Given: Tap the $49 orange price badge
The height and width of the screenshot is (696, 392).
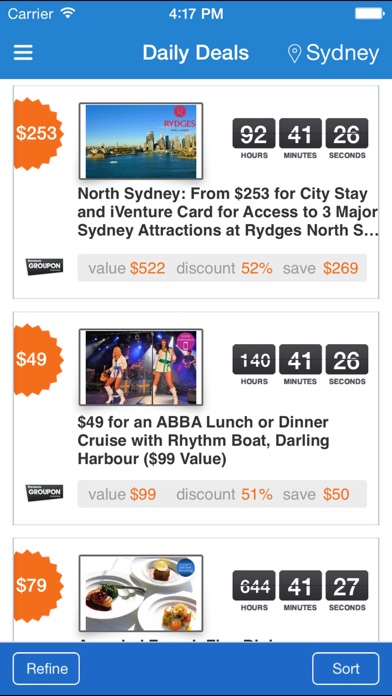Looking at the screenshot, I should tap(39, 360).
